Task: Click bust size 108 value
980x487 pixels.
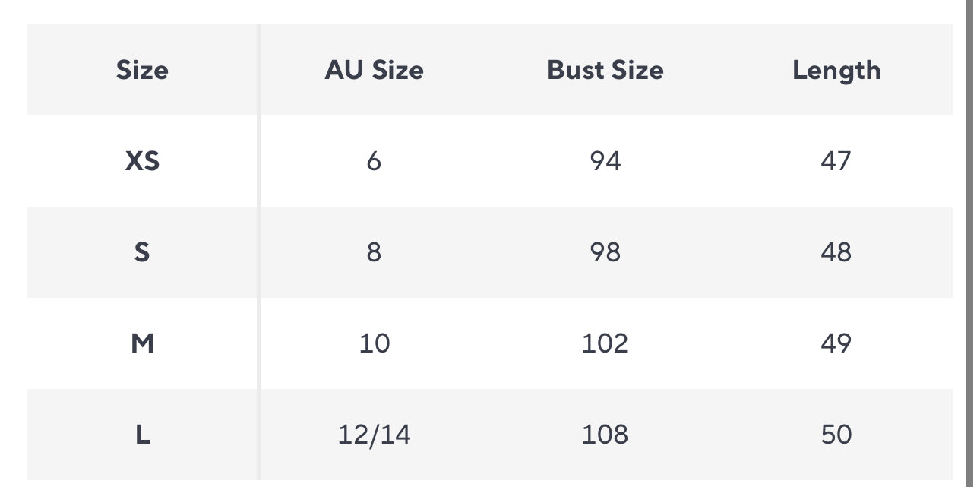Action: tap(605, 435)
